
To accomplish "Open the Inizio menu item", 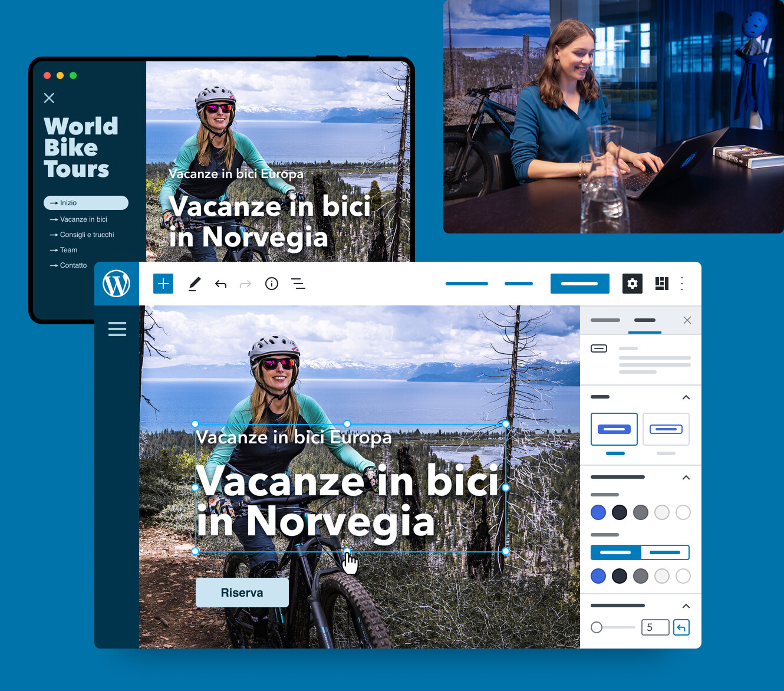I will 86,203.
